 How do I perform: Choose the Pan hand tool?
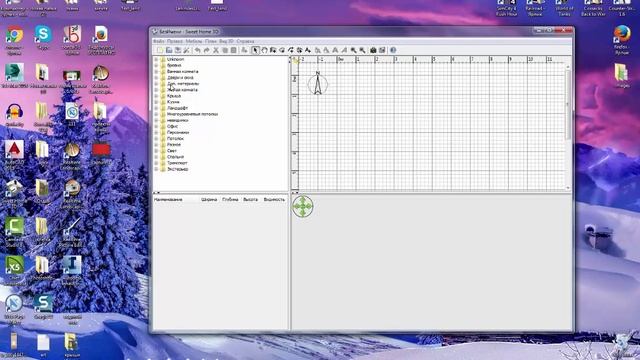click(x=264, y=50)
